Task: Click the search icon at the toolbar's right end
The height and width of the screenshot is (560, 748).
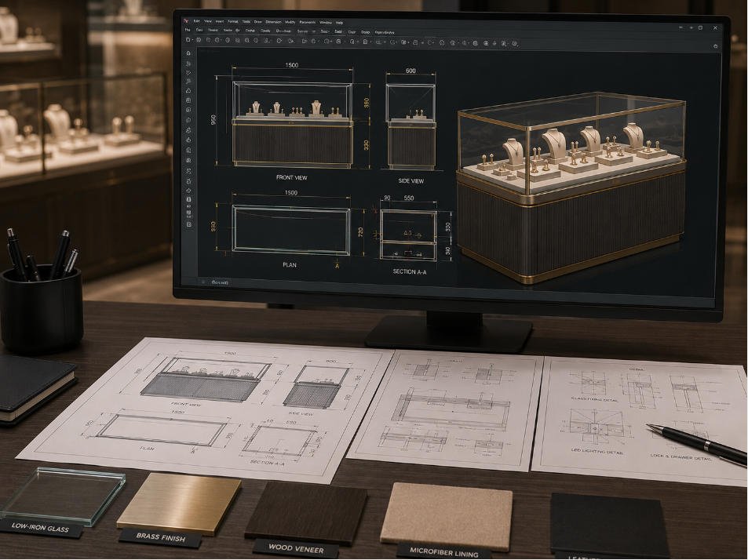Action: click(x=716, y=46)
